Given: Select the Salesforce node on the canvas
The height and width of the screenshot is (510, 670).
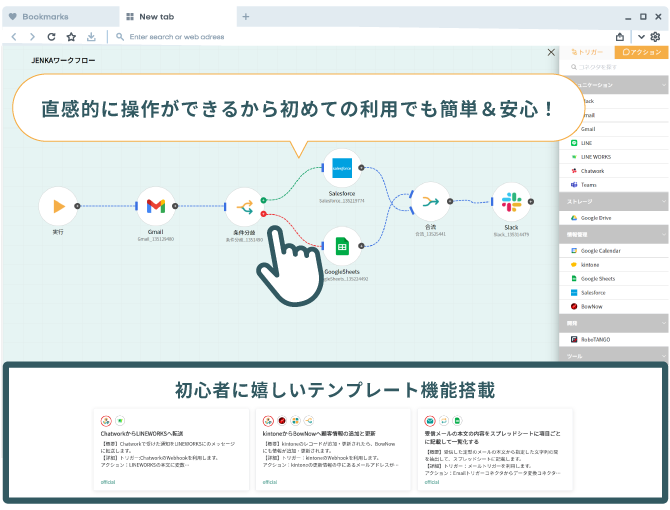Looking at the screenshot, I should coord(342,168).
